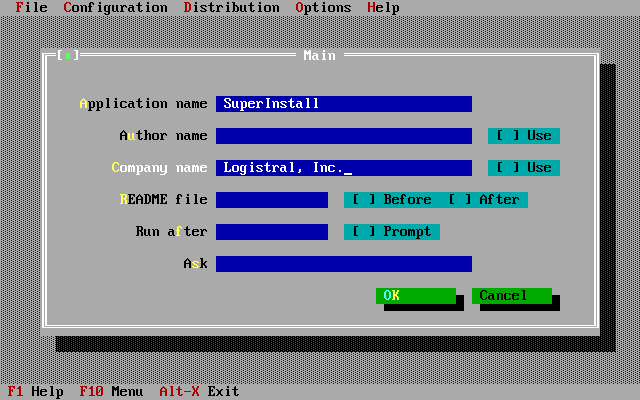
Task: Open the Options menu
Action: (323, 8)
